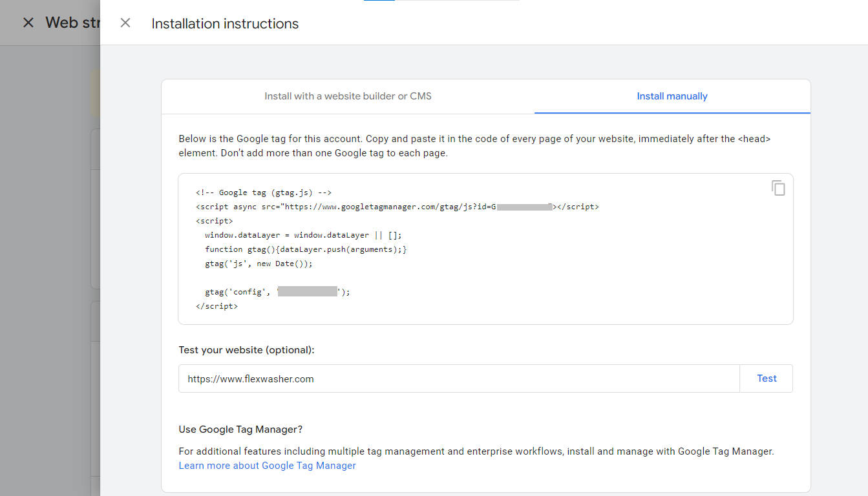Click the Use Google Tag Manager? heading

pos(240,429)
